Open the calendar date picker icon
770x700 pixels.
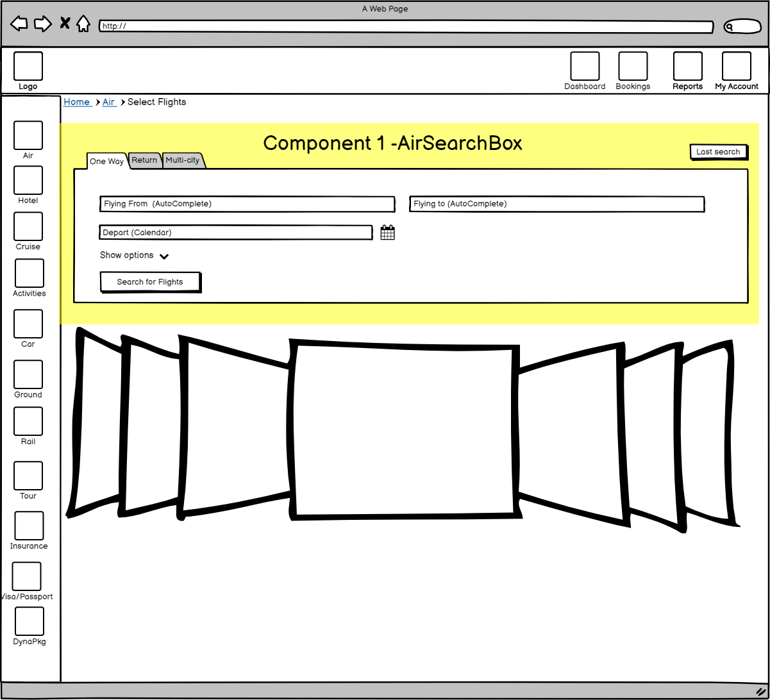387,233
